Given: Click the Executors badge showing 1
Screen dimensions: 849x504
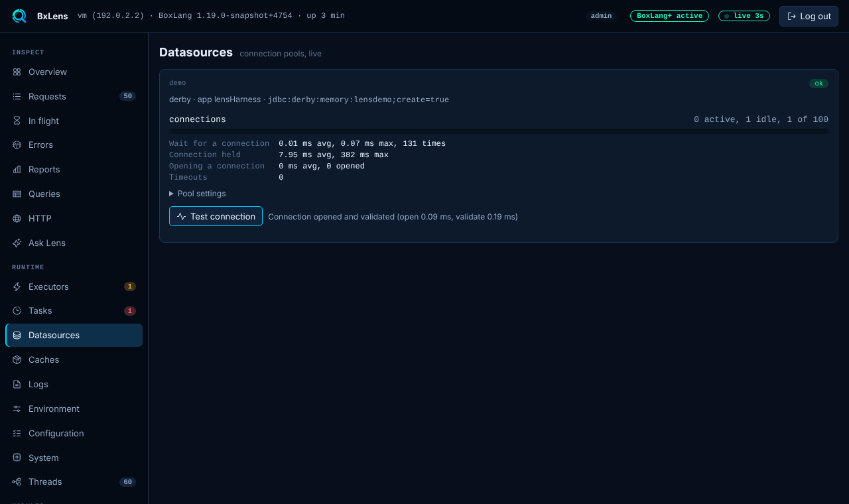Looking at the screenshot, I should [130, 286].
